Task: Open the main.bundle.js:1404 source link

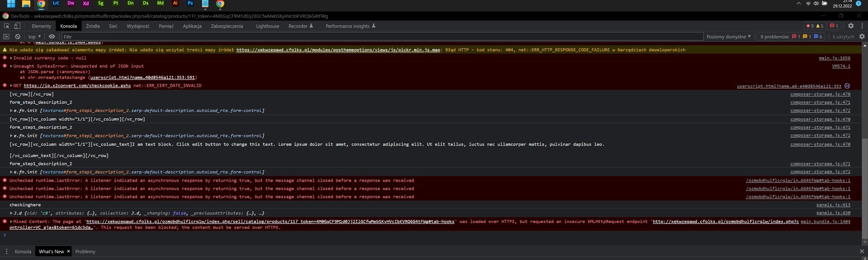Action: [x=826, y=222]
